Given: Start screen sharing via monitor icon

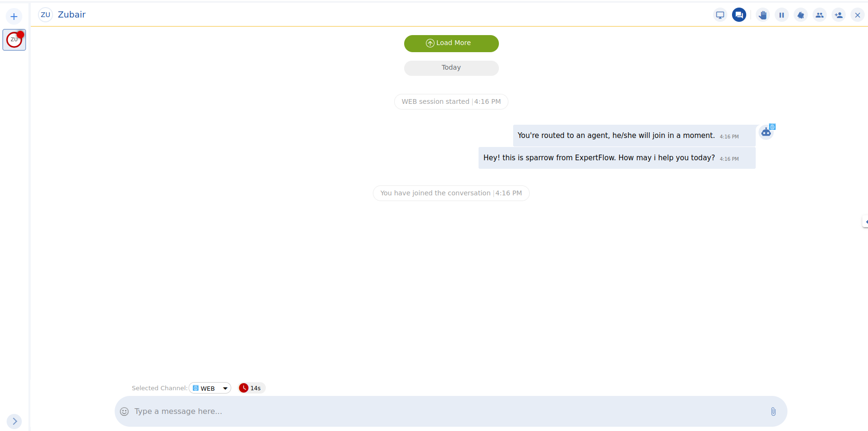Looking at the screenshot, I should tap(720, 15).
